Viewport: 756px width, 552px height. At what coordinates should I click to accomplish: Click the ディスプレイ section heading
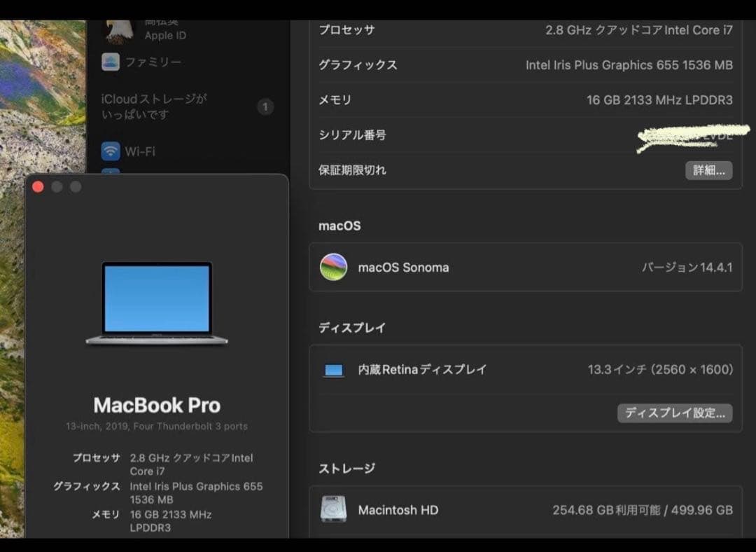(x=352, y=328)
